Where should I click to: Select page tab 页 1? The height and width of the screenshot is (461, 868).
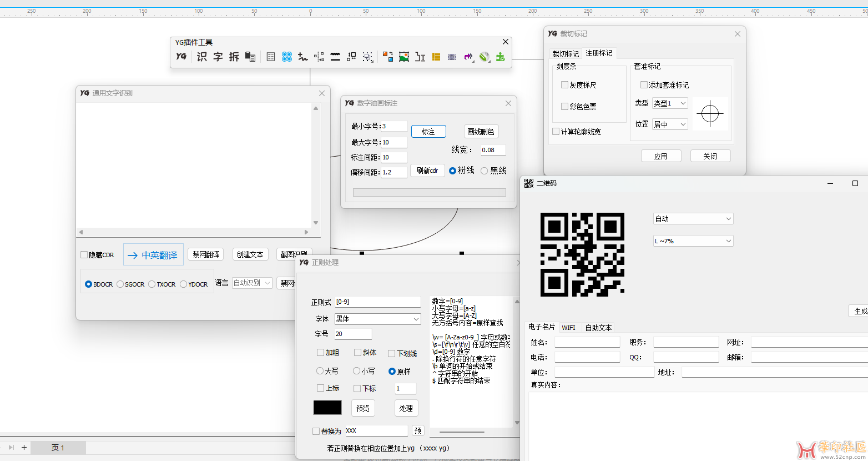pyautogui.click(x=58, y=448)
